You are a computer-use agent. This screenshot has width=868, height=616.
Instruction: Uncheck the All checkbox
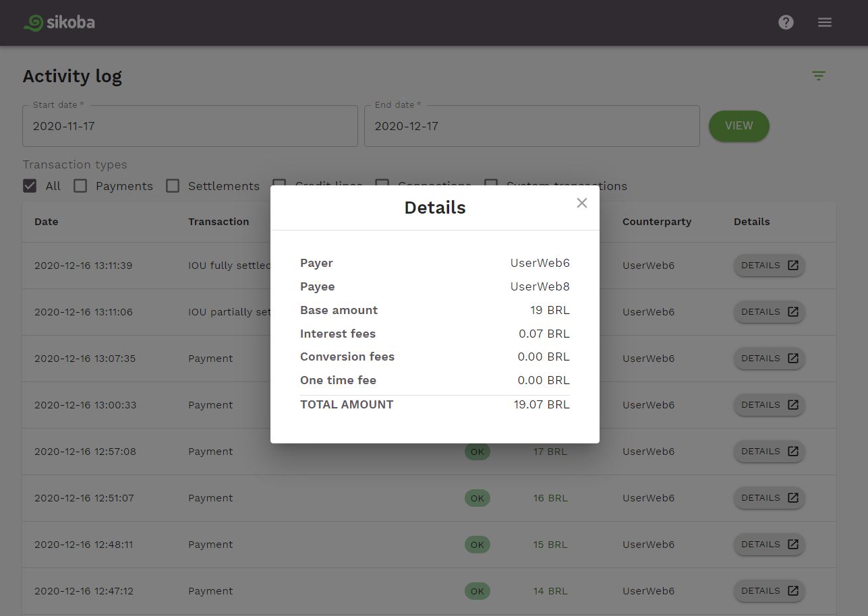tap(30, 186)
